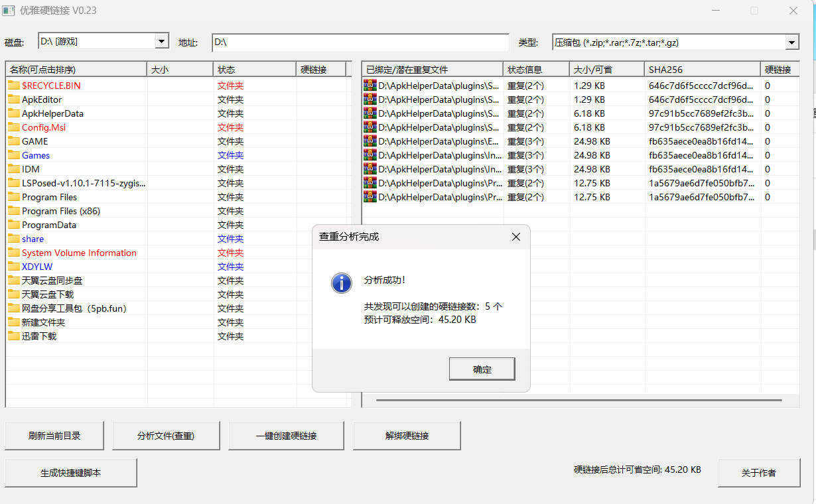Click 一键创建硬链接 to create hard links
The width and height of the screenshot is (816, 504).
(286, 435)
